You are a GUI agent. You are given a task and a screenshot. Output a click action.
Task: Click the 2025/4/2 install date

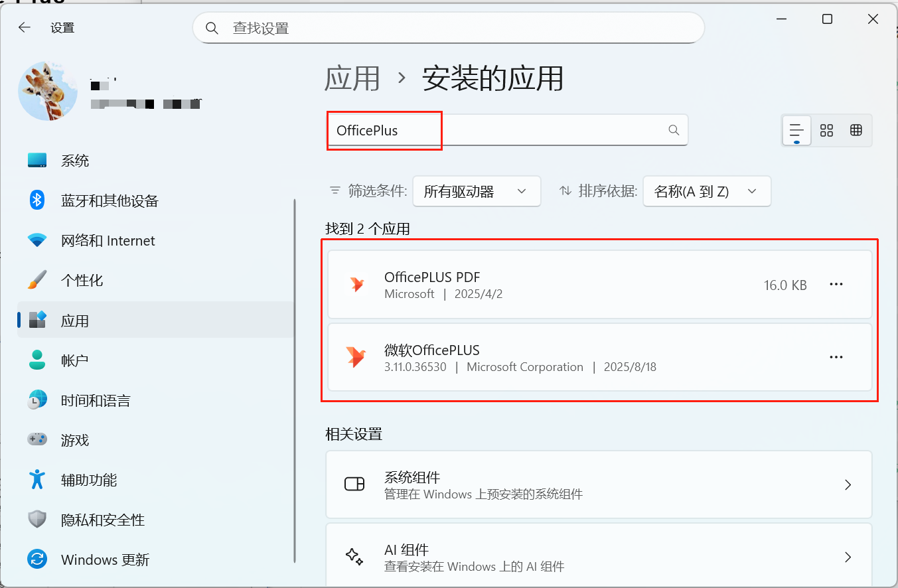(x=479, y=294)
